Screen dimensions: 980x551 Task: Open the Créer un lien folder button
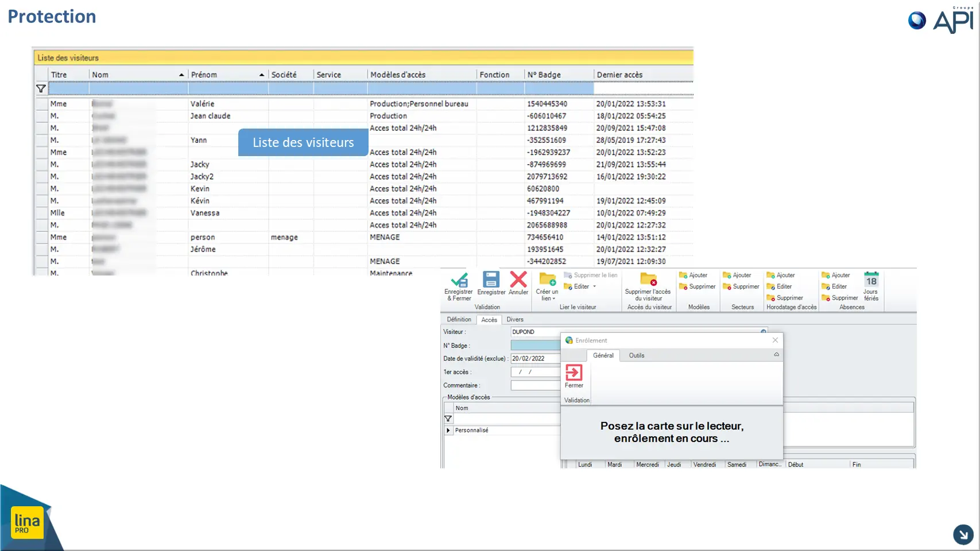click(x=547, y=280)
